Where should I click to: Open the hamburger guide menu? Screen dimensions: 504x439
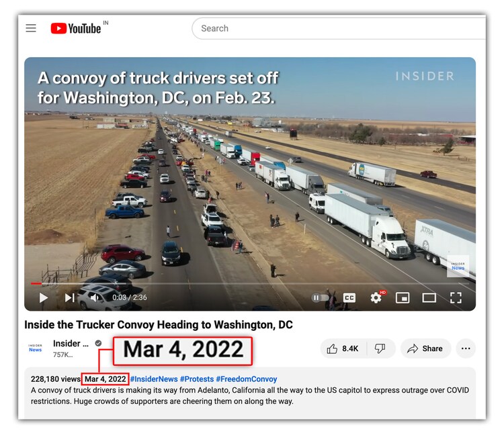coord(31,28)
